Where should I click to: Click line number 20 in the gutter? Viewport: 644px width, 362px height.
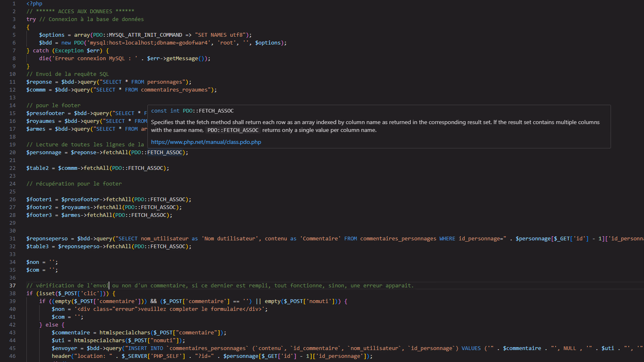coord(12,152)
